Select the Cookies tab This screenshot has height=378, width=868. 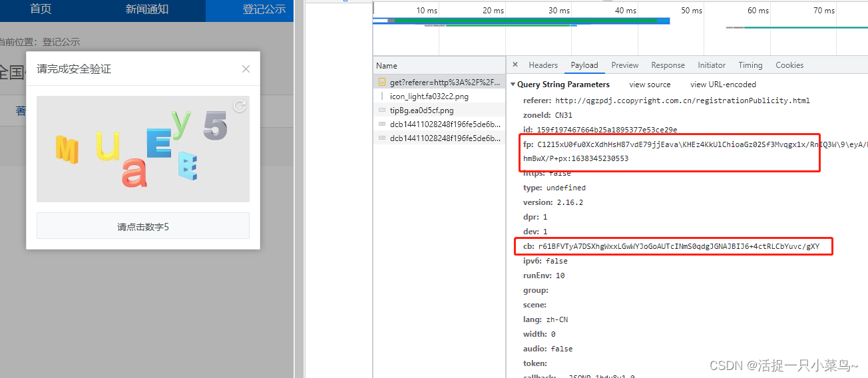click(x=789, y=65)
